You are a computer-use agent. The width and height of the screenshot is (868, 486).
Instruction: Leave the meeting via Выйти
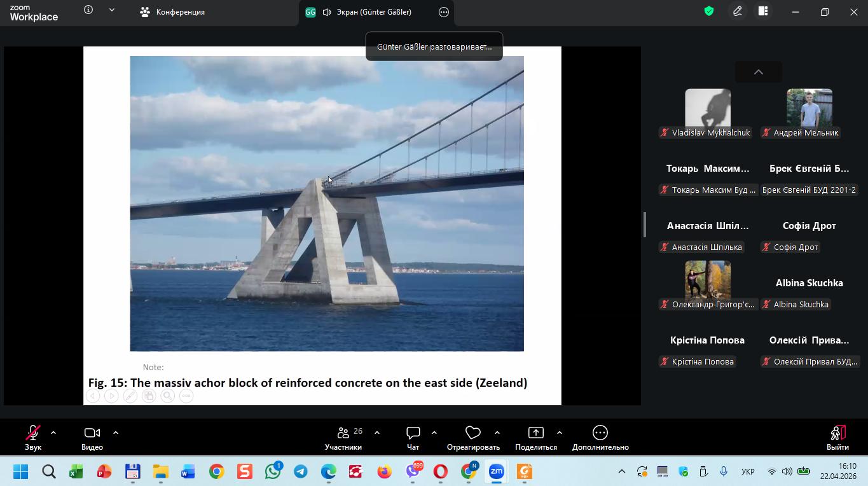coord(837,438)
